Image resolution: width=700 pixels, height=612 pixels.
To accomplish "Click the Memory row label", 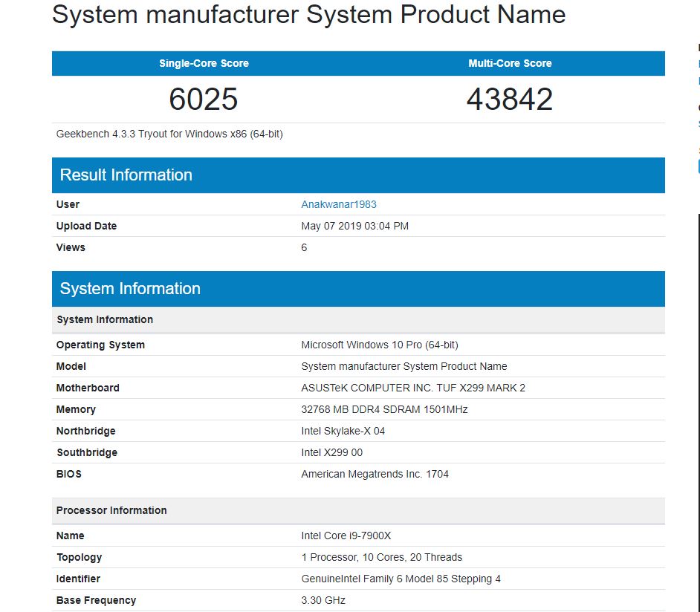I will [x=76, y=409].
